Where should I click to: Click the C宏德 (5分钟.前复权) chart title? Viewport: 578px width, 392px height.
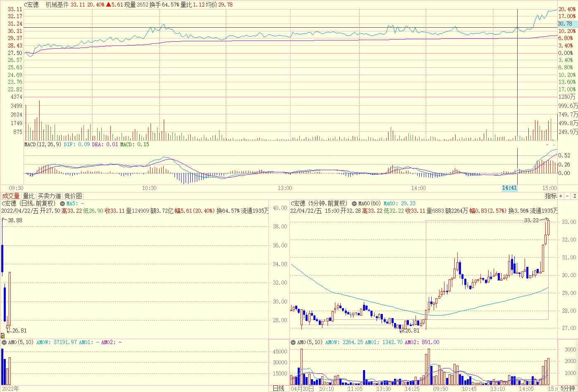pos(319,203)
